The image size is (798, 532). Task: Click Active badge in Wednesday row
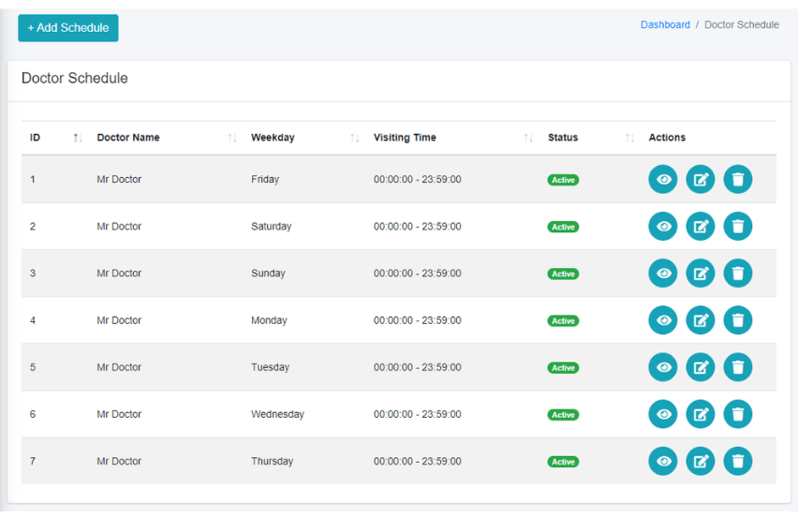pyautogui.click(x=563, y=415)
